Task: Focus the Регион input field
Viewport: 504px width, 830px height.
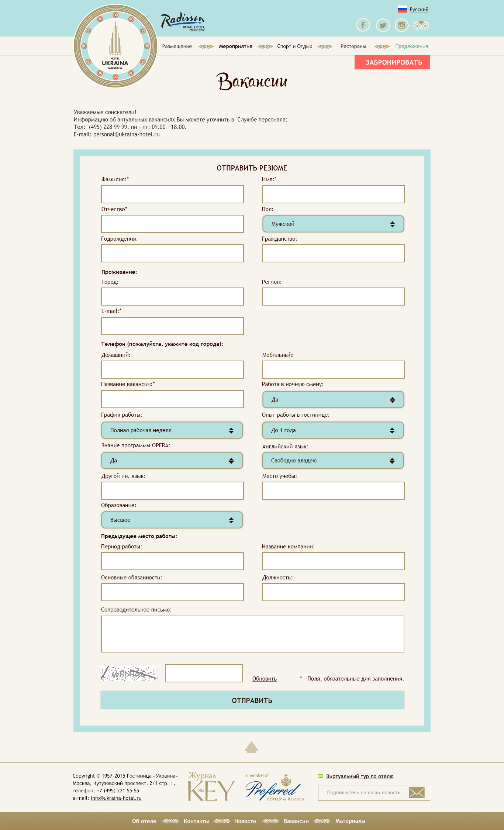Action: pyautogui.click(x=333, y=296)
